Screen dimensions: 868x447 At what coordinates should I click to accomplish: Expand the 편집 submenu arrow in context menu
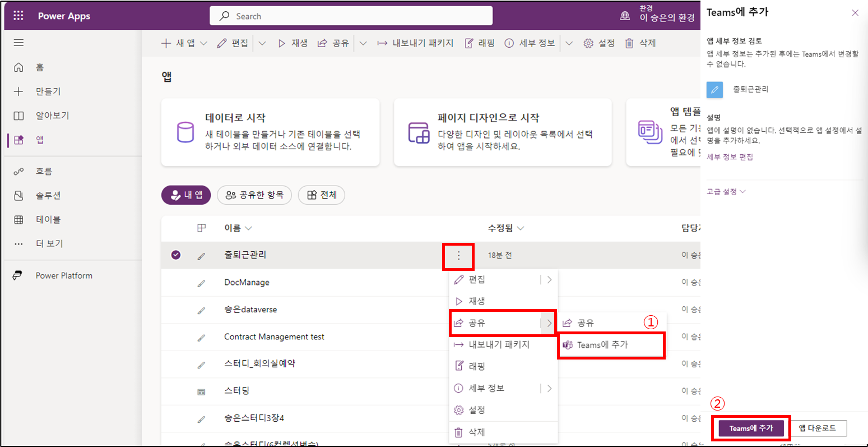click(549, 279)
